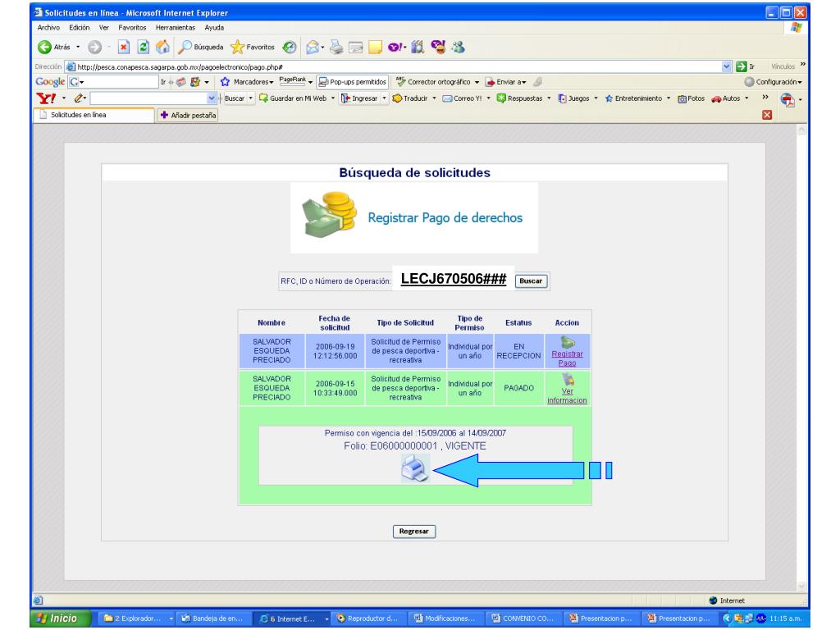This screenshot has width=840, height=630.
Task: Click the Juegos toolbar button
Action: [573, 98]
